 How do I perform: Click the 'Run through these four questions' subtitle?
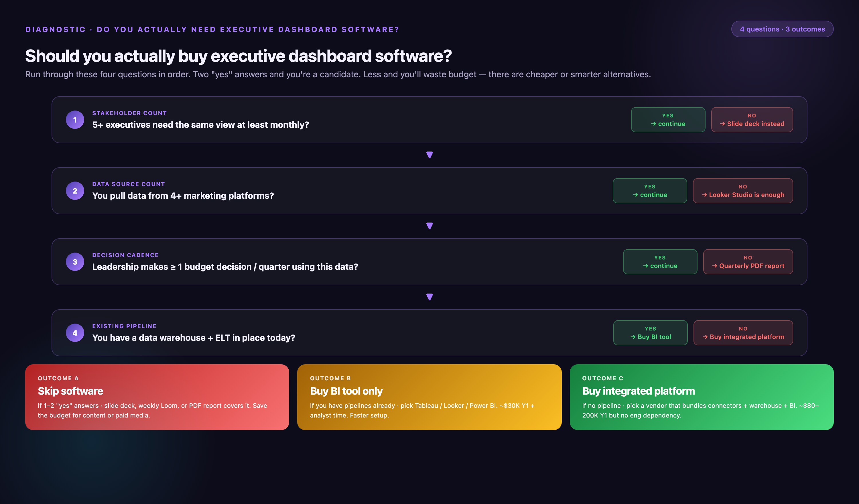click(338, 74)
